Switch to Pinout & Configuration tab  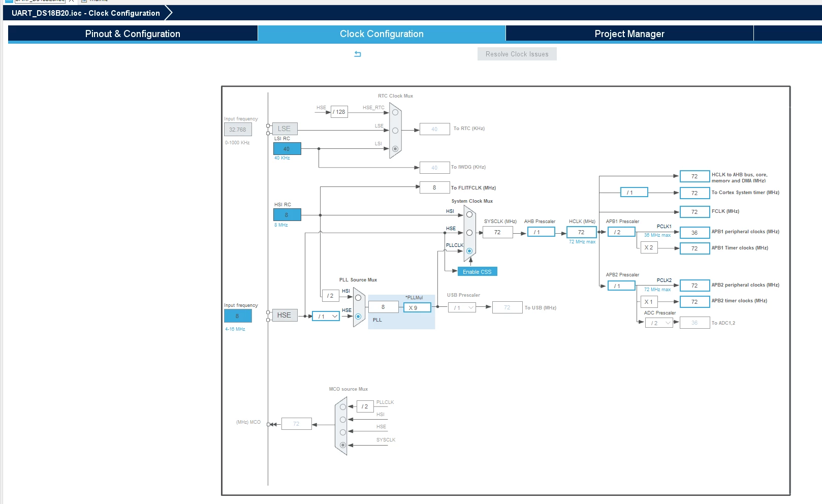pos(133,34)
